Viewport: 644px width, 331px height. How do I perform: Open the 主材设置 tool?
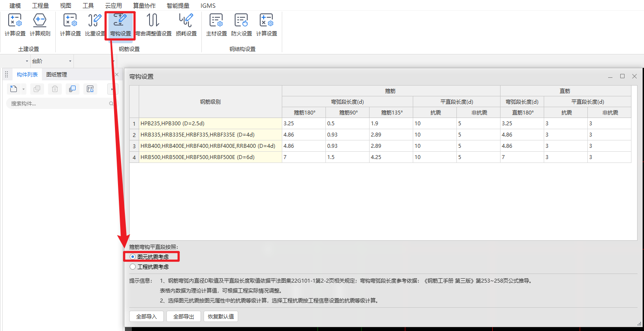click(217, 25)
